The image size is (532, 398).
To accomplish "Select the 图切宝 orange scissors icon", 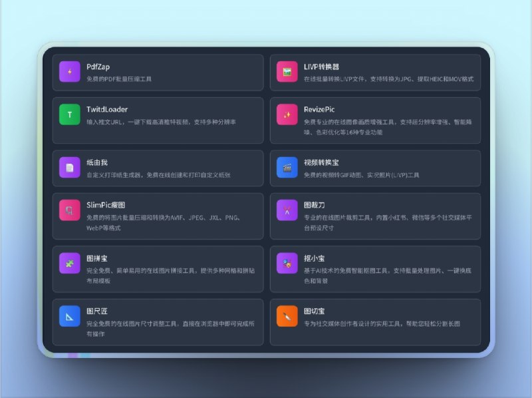I will pyautogui.click(x=287, y=317).
